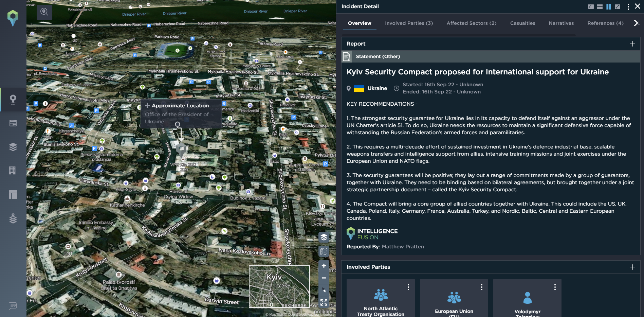Image resolution: width=644 pixels, height=317 pixels.
Task: Open the map search magnifier tool
Action: click(x=44, y=12)
